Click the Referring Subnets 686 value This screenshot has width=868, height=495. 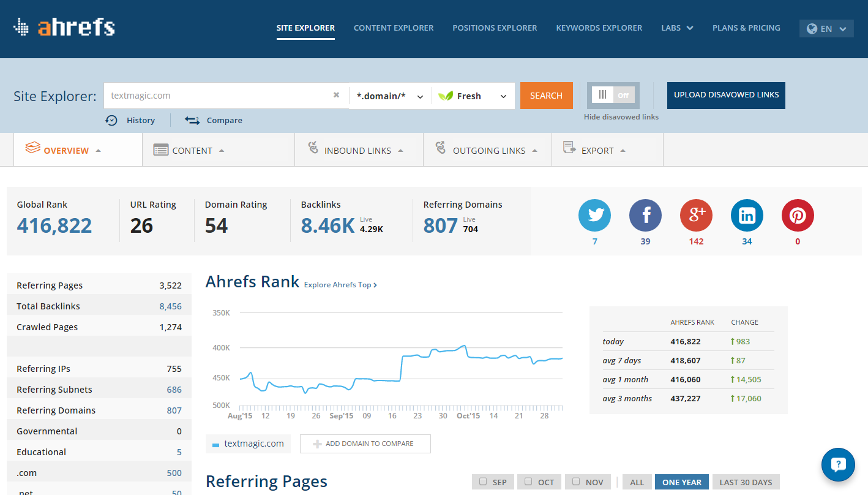[174, 390]
